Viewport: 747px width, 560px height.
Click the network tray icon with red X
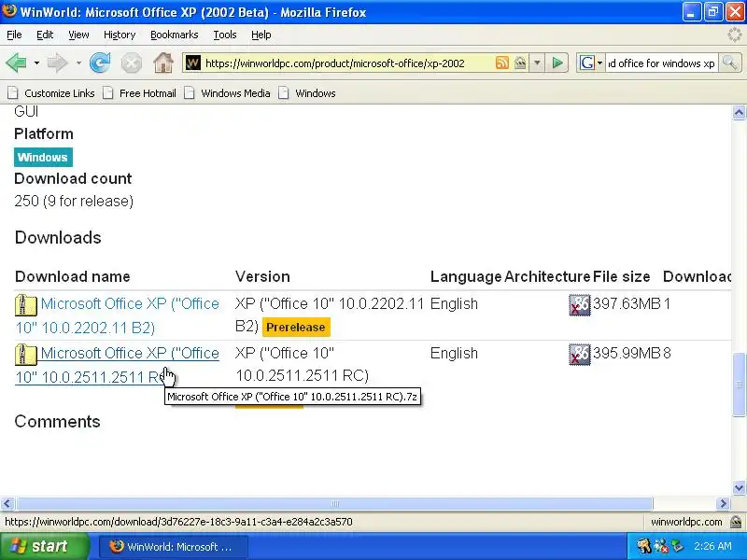[x=660, y=546]
